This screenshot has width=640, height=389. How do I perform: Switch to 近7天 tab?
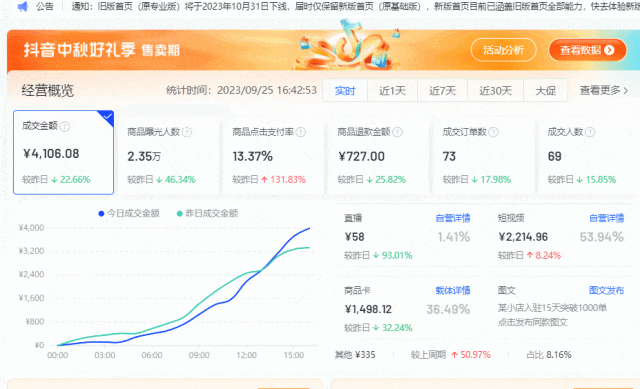(442, 91)
